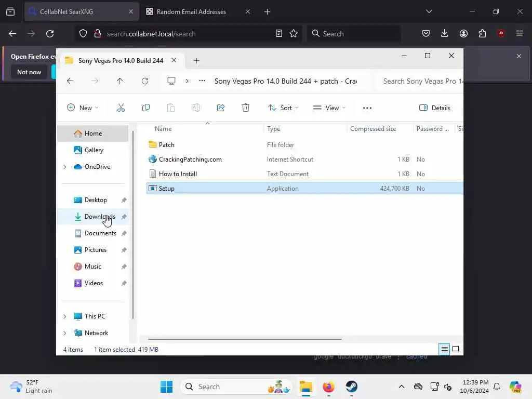The image size is (532, 399).
Task: Open the Sort dropdown menu
Action: pos(283,108)
